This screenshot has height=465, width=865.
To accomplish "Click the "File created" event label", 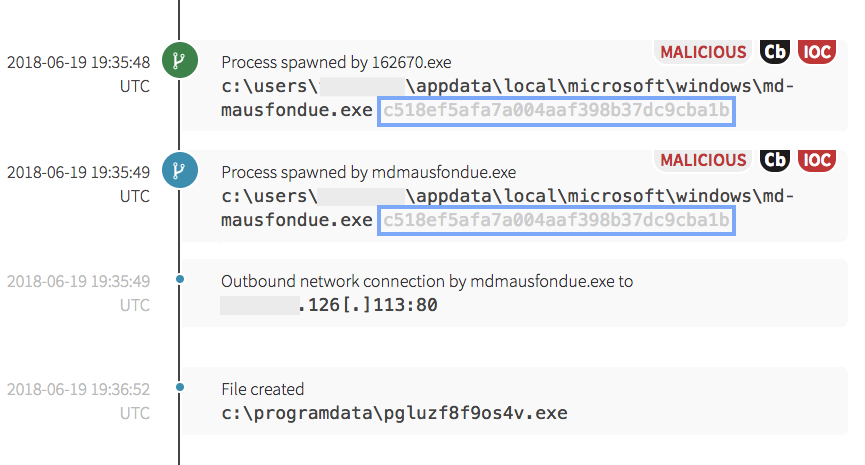I will tap(262, 389).
